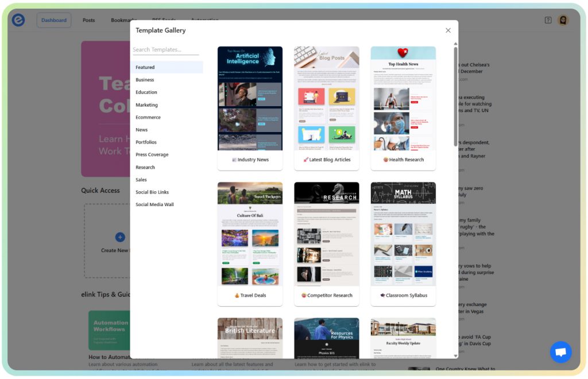Select the Research category

pos(145,167)
